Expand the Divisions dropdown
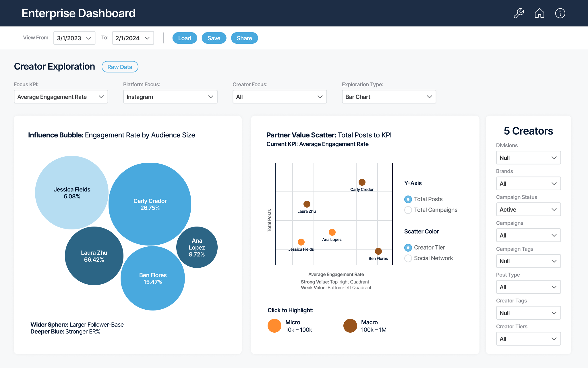Image resolution: width=588 pixels, height=368 pixels. (x=528, y=158)
